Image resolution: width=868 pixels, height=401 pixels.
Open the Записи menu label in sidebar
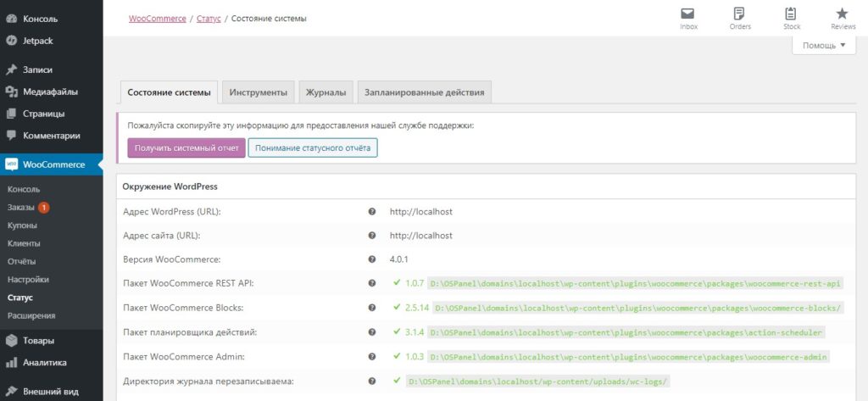[x=37, y=70]
